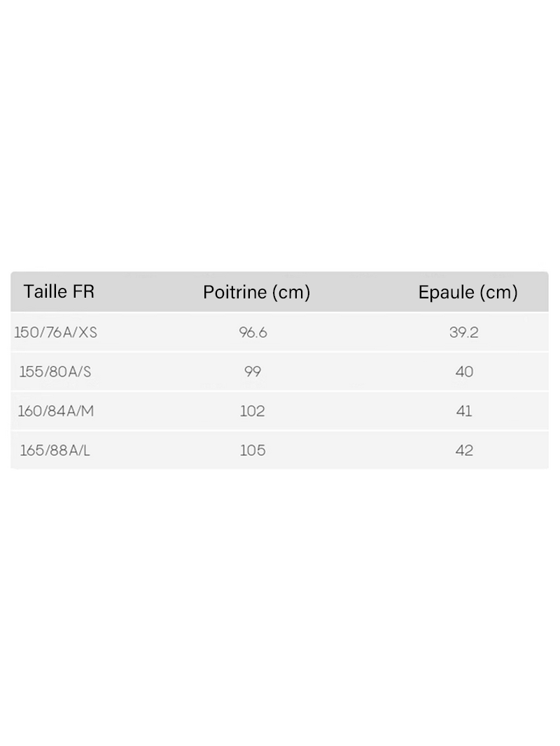Click the M row between 102 and 41
The height and width of the screenshot is (746, 560).
[x=360, y=410]
